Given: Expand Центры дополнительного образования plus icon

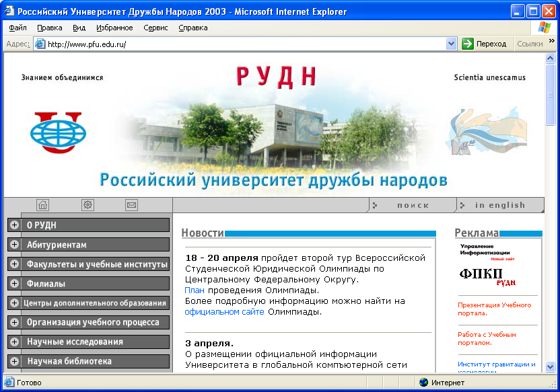Looking at the screenshot, I should tap(14, 303).
